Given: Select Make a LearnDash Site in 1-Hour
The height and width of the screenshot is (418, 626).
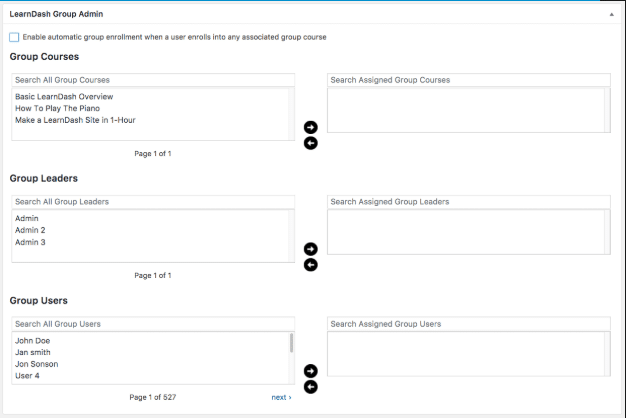Looking at the screenshot, I should 75,120.
